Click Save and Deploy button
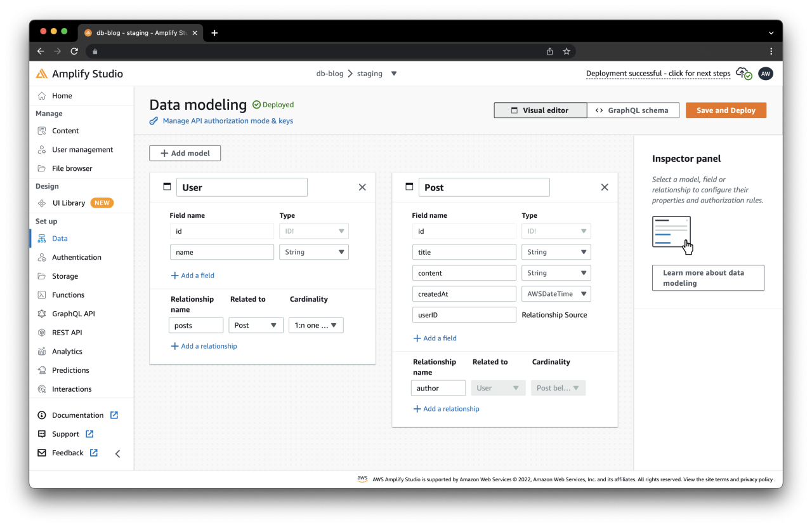This screenshot has height=527, width=812. [x=726, y=110]
